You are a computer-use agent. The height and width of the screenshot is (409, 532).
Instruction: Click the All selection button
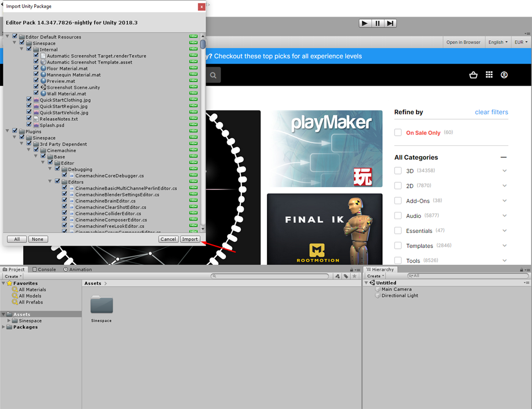tap(17, 239)
